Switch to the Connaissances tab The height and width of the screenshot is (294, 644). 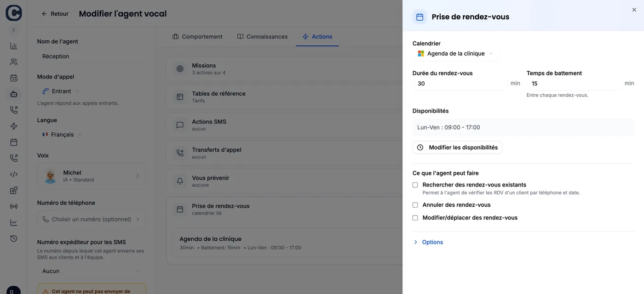pyautogui.click(x=262, y=37)
